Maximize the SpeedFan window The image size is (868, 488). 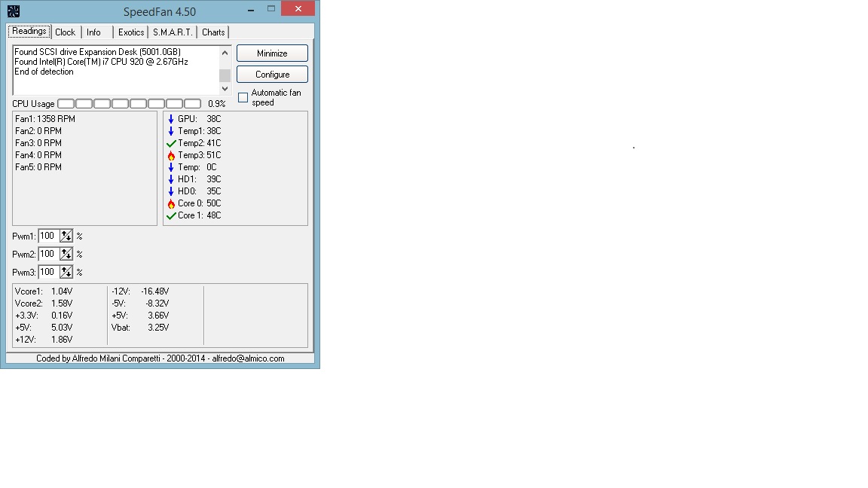pyautogui.click(x=271, y=8)
